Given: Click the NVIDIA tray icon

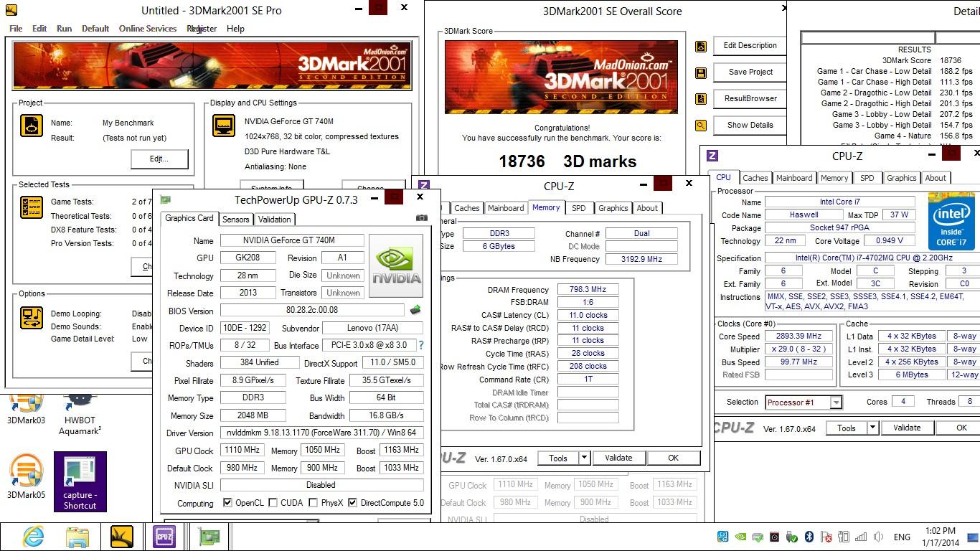Looking at the screenshot, I should [x=741, y=537].
